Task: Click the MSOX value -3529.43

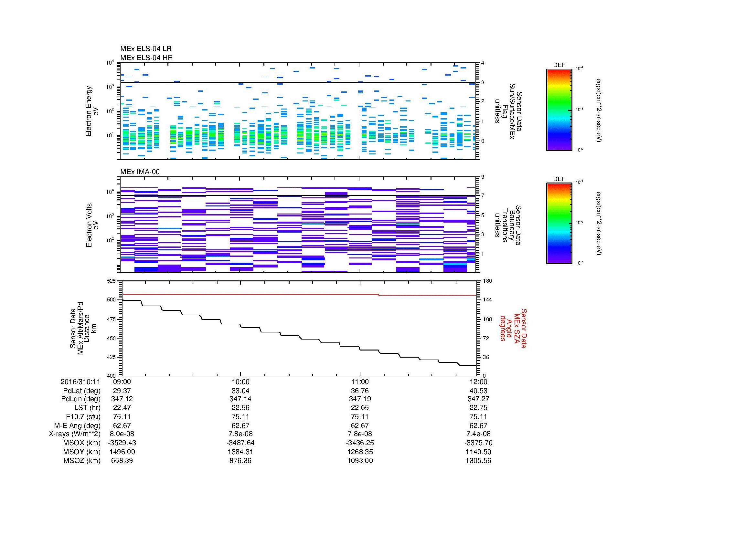Action: (122, 443)
